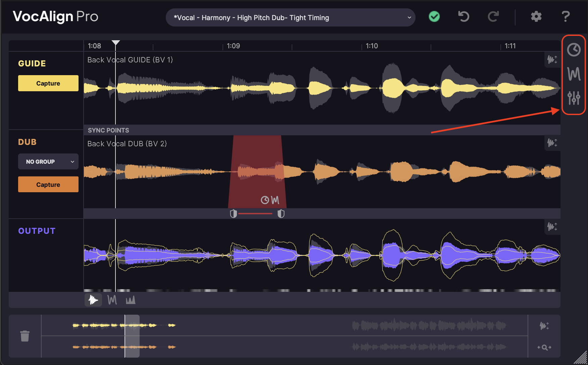
Task: Open the pitch panel waveform icon
Action: pyautogui.click(x=574, y=74)
